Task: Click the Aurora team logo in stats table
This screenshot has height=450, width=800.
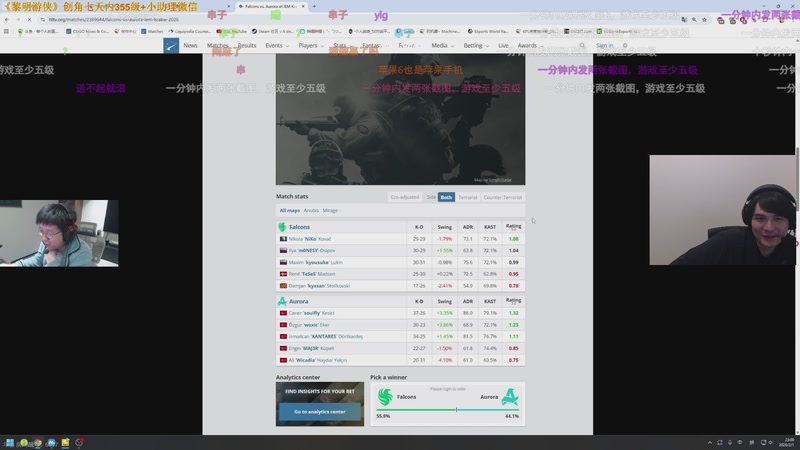Action: (282, 301)
